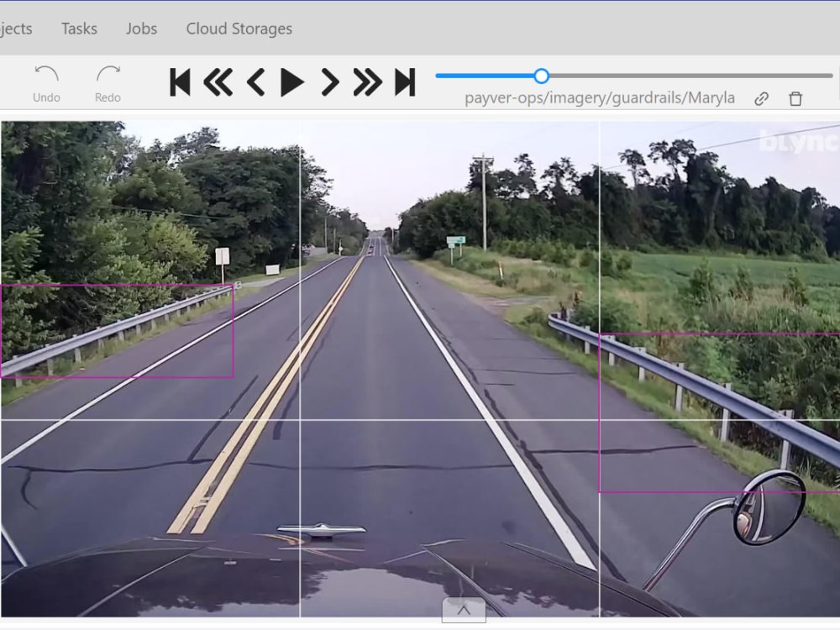Select the left guardrail bounding box
The width and height of the screenshot is (840, 630).
pos(117,331)
